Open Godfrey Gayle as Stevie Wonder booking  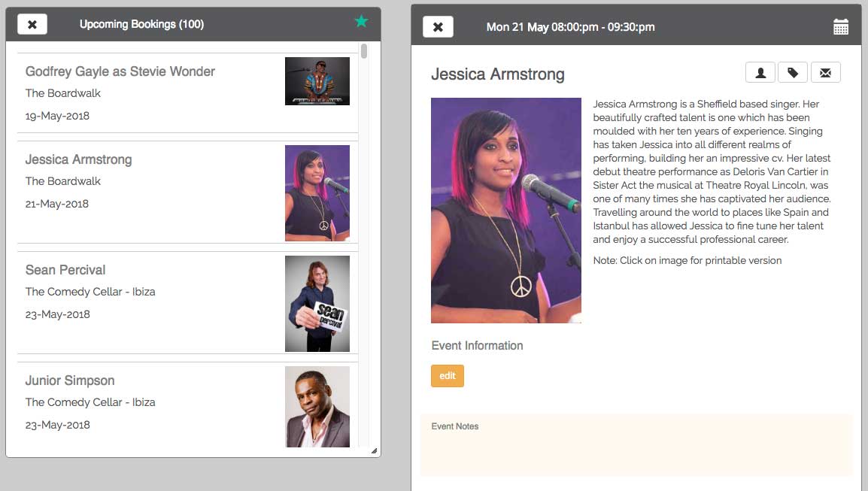coord(187,93)
